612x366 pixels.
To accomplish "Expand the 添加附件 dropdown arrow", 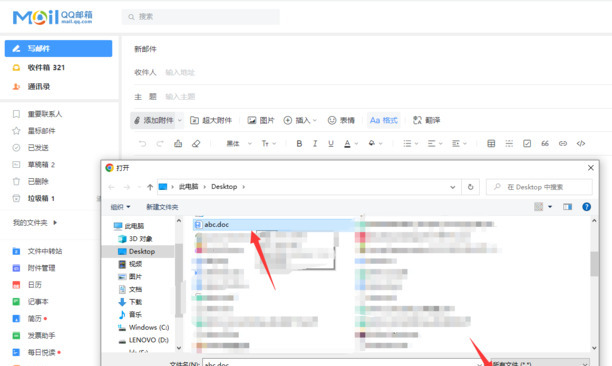I will (x=180, y=120).
